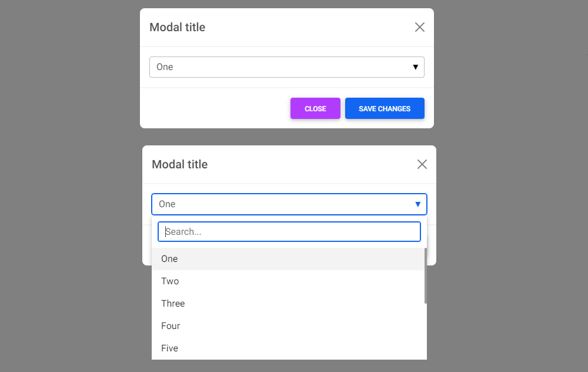Screen dimensions: 588x372
Task: Click the dropdown arrow in the top modal
Action: click(415, 67)
